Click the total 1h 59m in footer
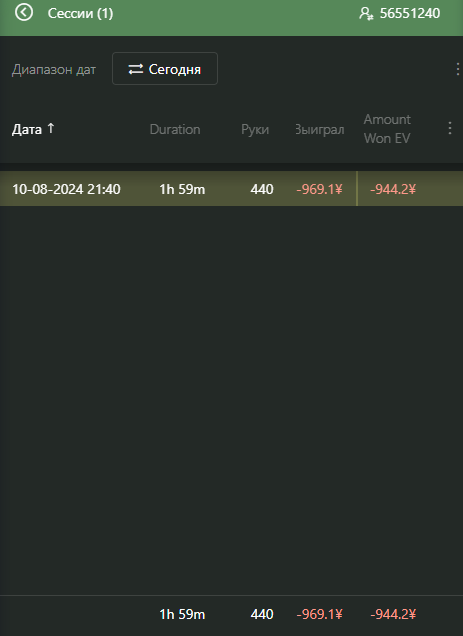 pos(182,615)
